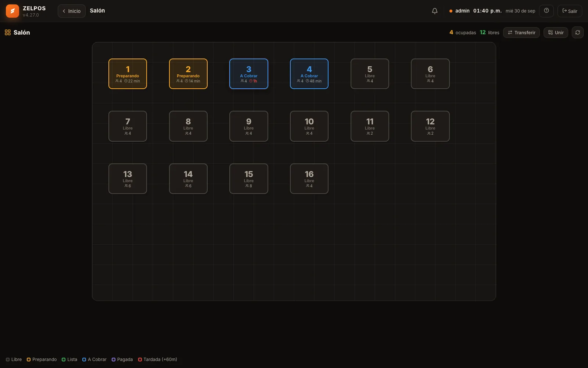Click the Transferir button
588x368 pixels.
521,32
